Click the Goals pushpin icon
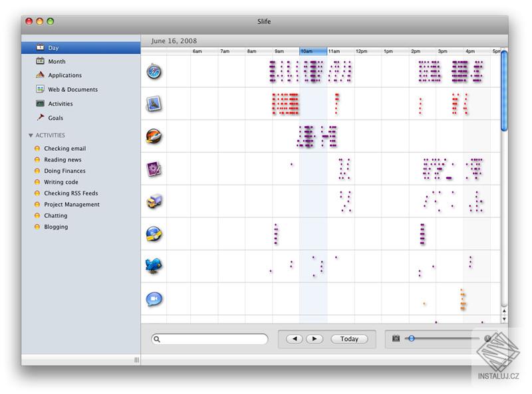Viewport: 532px width, 394px height. tap(41, 118)
